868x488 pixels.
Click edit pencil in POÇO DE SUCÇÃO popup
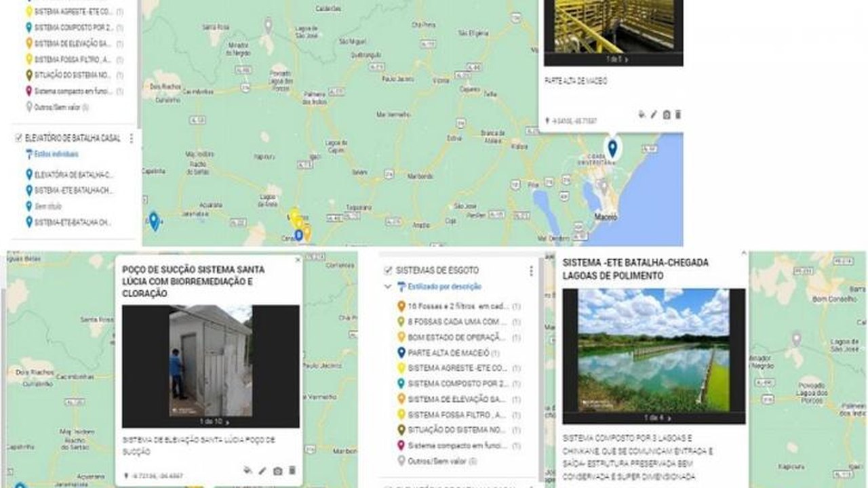pos(262,470)
